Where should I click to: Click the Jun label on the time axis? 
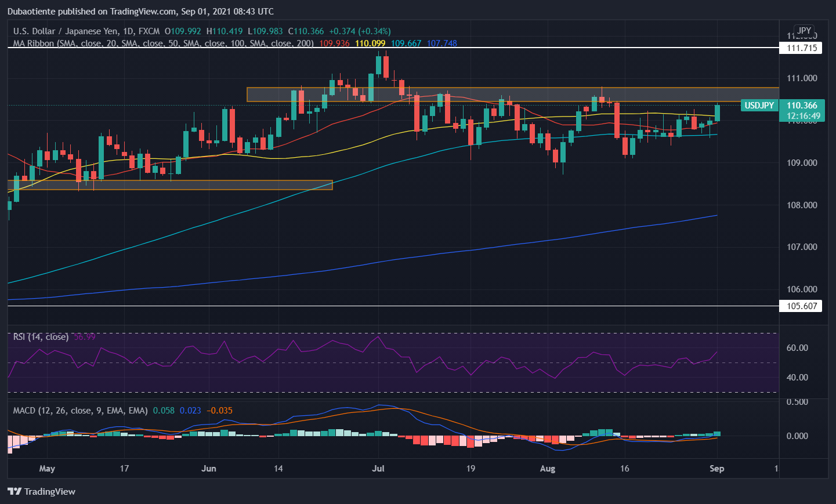(x=209, y=469)
